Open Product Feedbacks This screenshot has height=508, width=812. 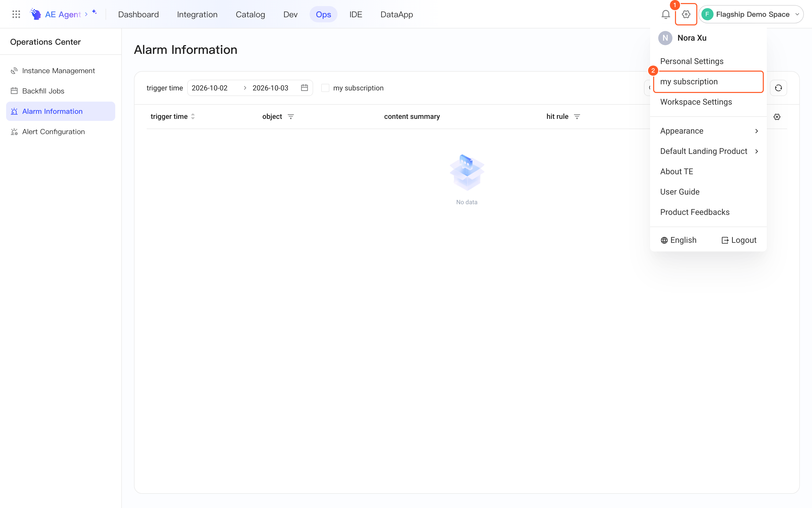[x=709, y=212]
